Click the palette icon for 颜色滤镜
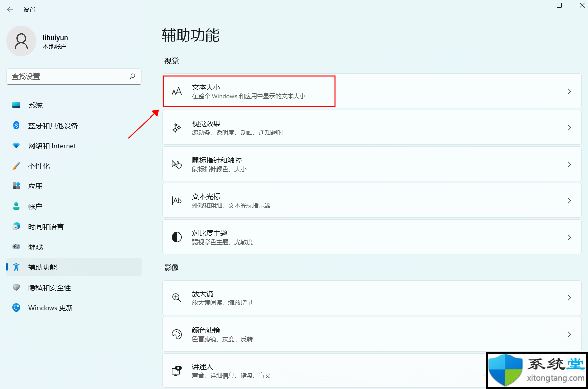 [177, 334]
